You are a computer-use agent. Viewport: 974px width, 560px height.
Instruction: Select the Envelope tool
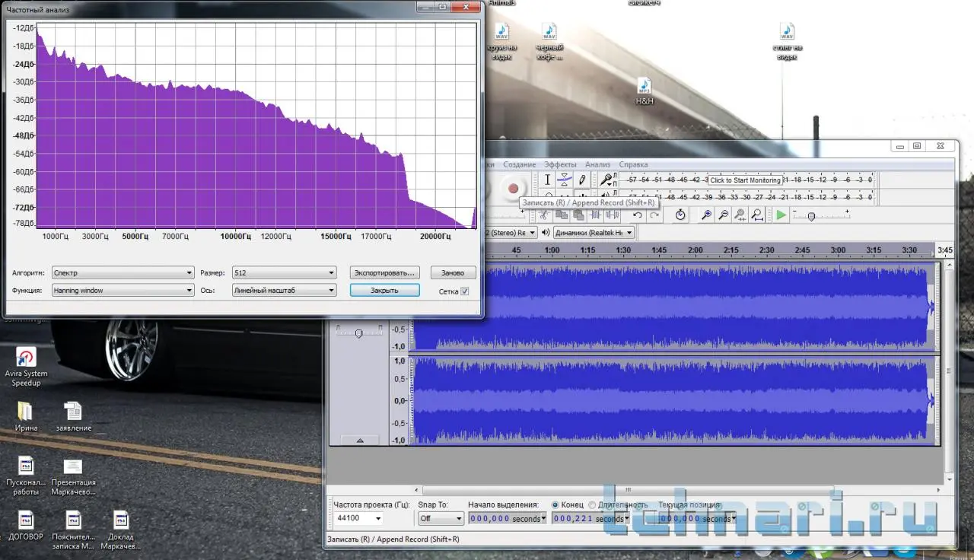click(x=564, y=180)
